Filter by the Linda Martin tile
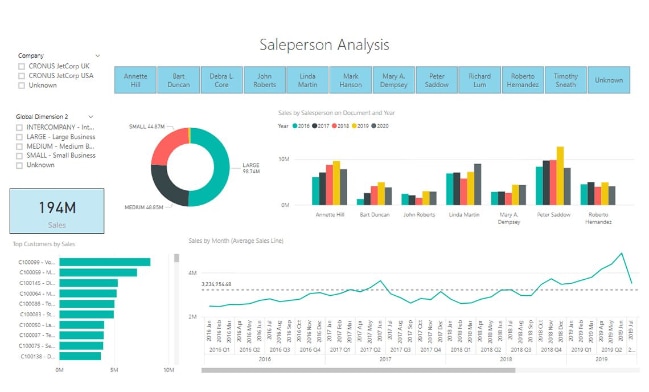This screenshot has height=392, width=649. 308,80
